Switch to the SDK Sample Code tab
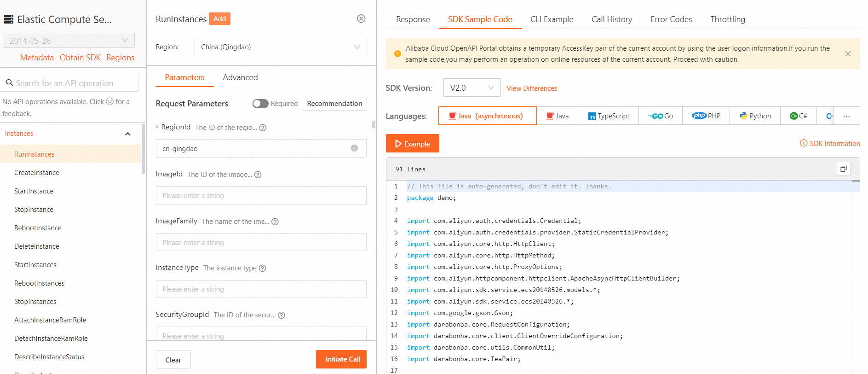 pos(480,19)
